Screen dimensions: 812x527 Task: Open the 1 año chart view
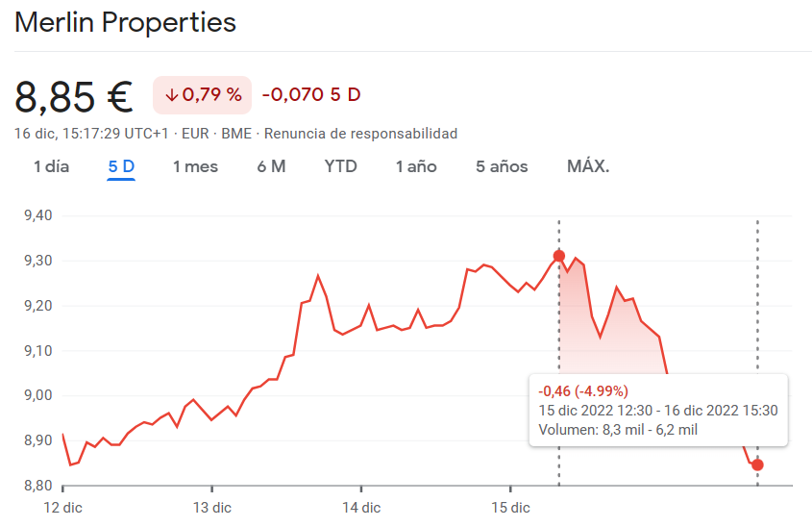pyautogui.click(x=416, y=166)
